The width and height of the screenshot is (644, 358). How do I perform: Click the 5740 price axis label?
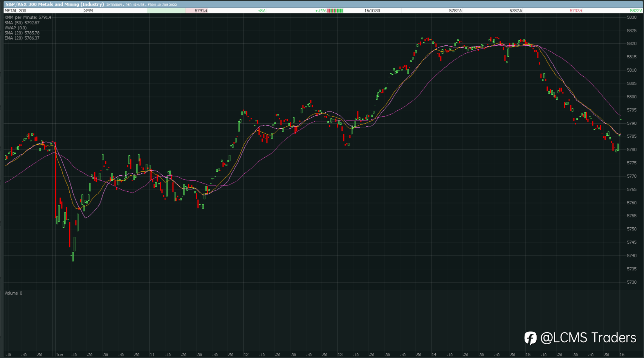pyautogui.click(x=631, y=255)
